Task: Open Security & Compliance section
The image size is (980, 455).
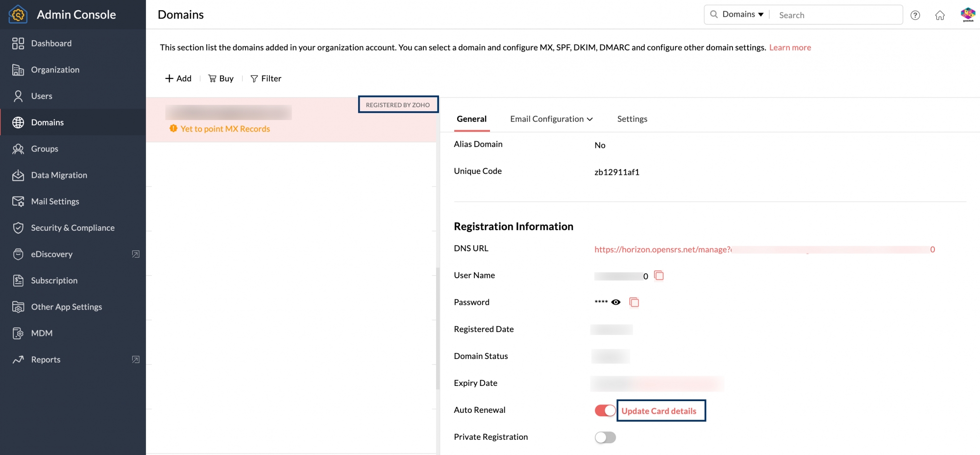Action: tap(73, 228)
